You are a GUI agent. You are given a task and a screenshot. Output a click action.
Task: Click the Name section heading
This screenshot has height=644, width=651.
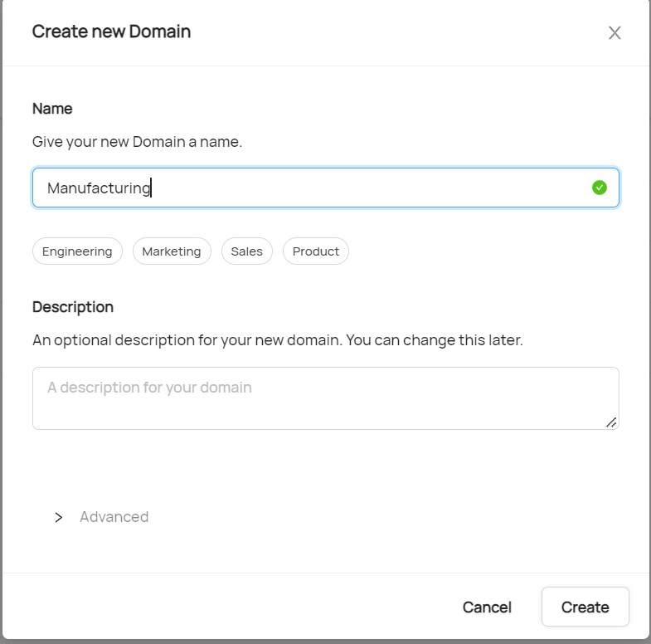click(52, 109)
